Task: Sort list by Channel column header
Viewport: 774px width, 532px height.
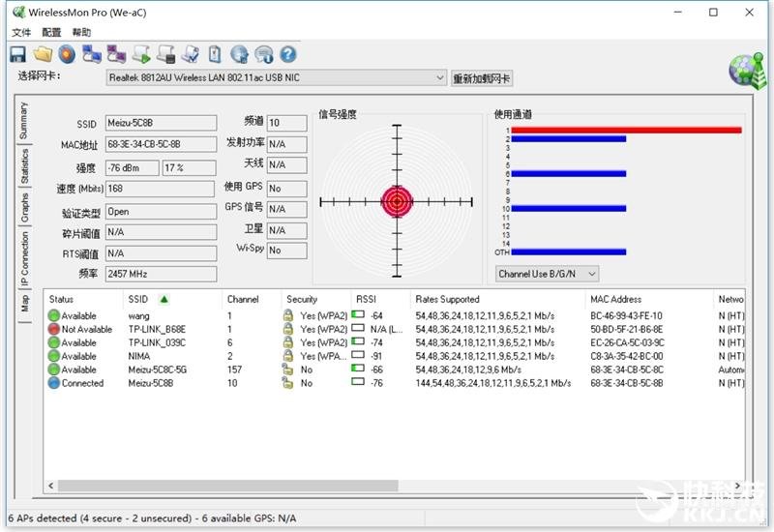Action: coord(243,299)
